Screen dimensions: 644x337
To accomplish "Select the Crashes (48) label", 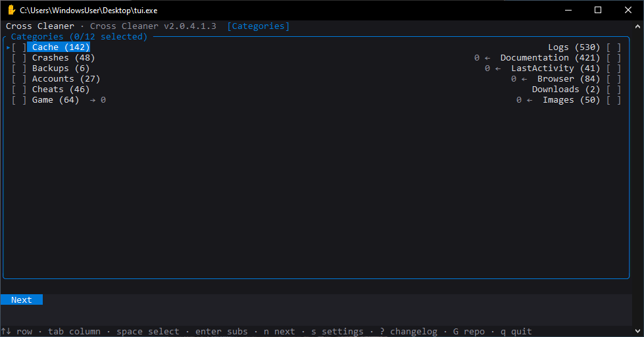I will 64,58.
